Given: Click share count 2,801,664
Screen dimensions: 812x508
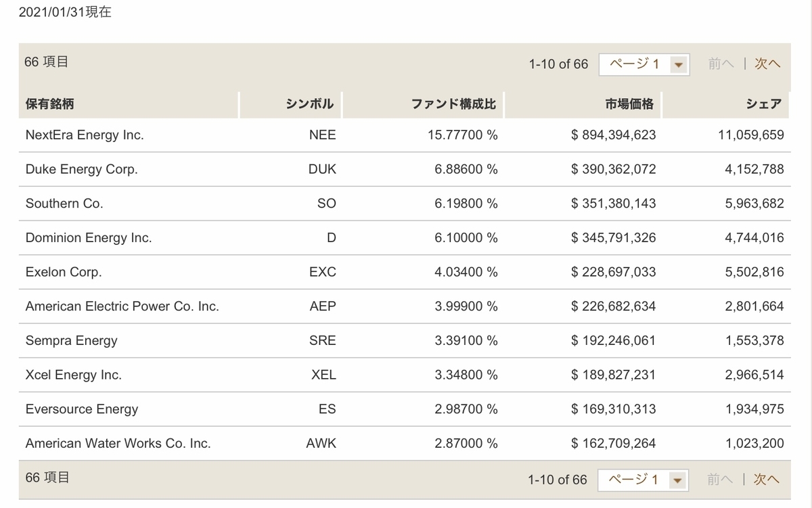Looking at the screenshot, I should pyautogui.click(x=754, y=306).
